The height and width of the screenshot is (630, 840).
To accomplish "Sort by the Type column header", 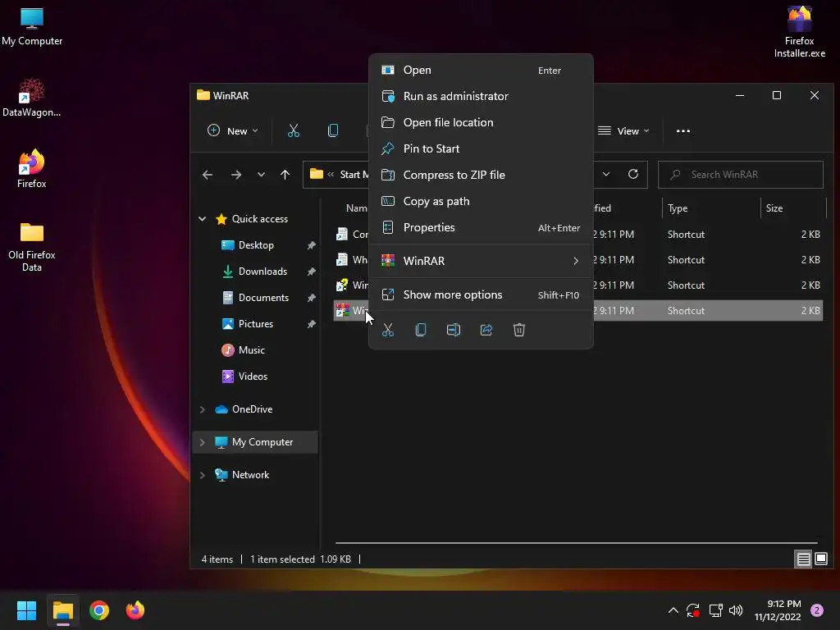I will [711, 208].
